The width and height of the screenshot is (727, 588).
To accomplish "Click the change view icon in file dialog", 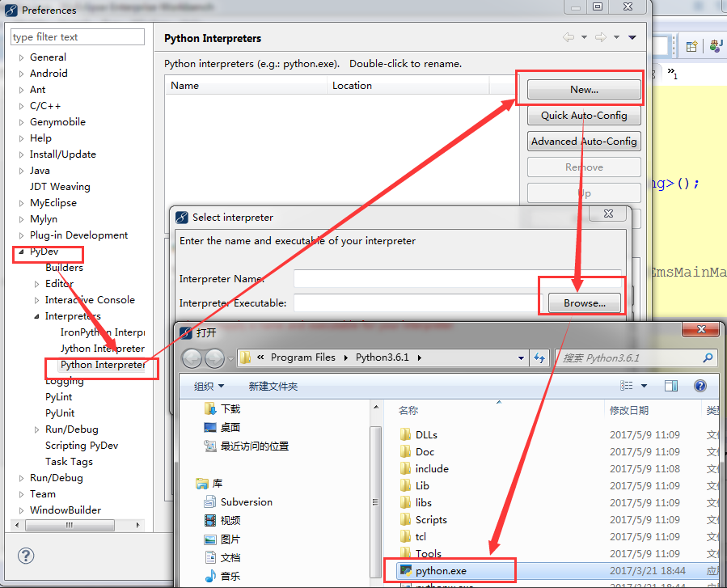I will click(x=627, y=386).
